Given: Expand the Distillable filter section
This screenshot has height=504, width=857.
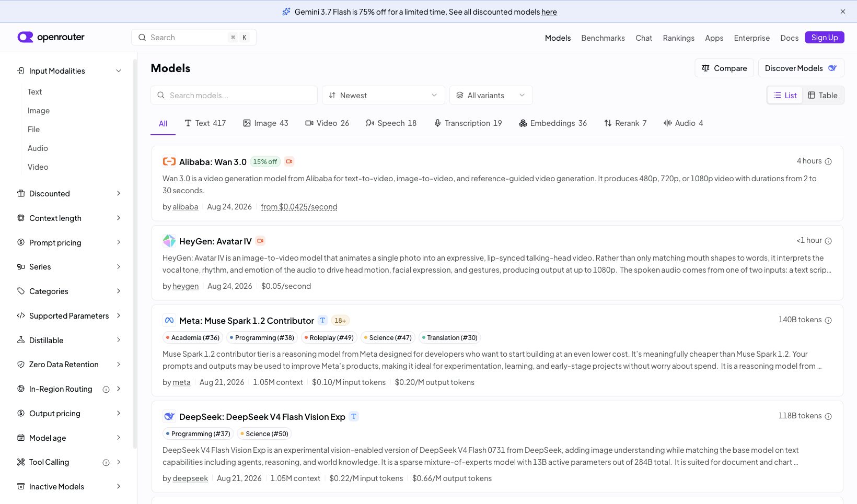Looking at the screenshot, I should point(69,340).
